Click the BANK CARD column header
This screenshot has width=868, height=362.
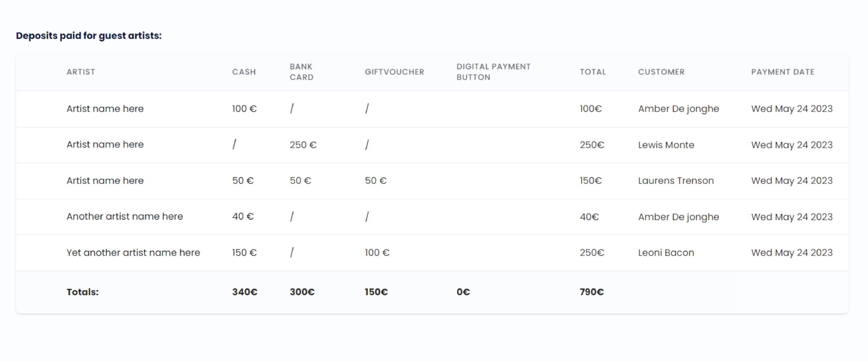pyautogui.click(x=301, y=72)
